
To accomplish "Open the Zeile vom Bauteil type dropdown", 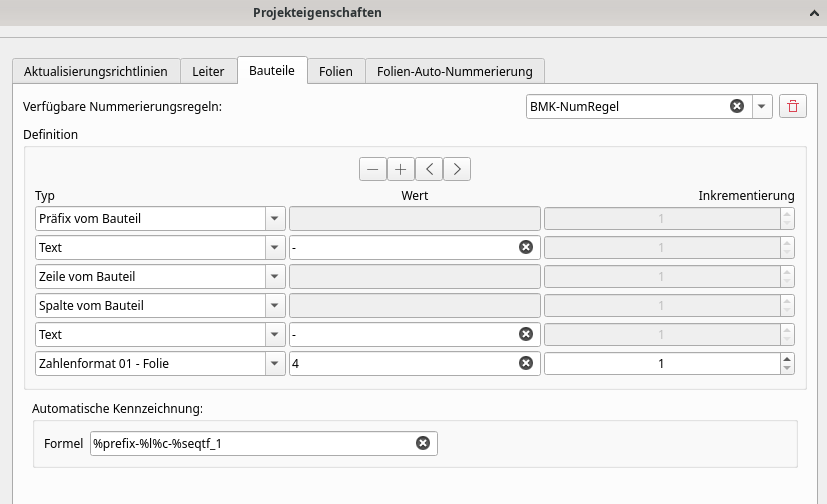I will tap(273, 276).
